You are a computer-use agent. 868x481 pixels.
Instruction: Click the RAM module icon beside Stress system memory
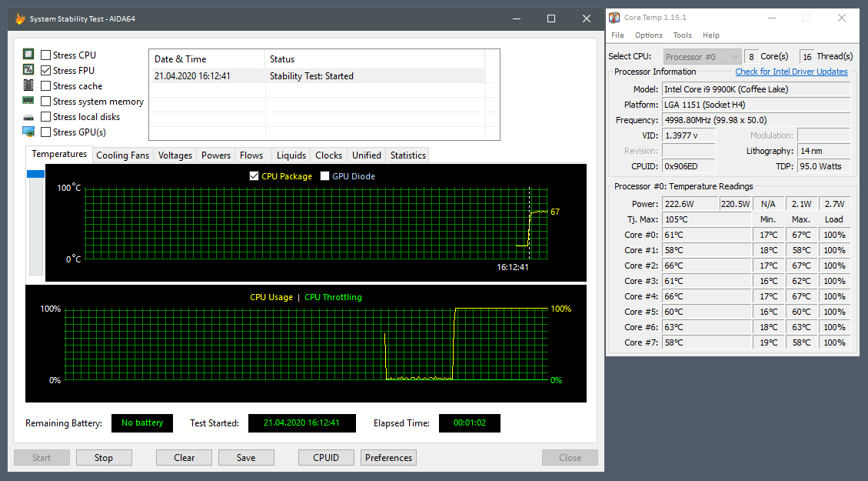click(28, 101)
